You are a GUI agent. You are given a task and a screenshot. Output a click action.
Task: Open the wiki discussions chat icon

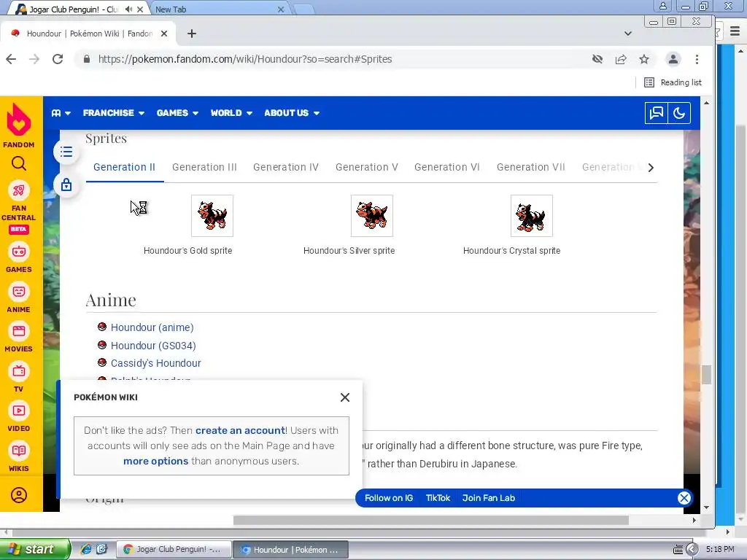tap(656, 113)
